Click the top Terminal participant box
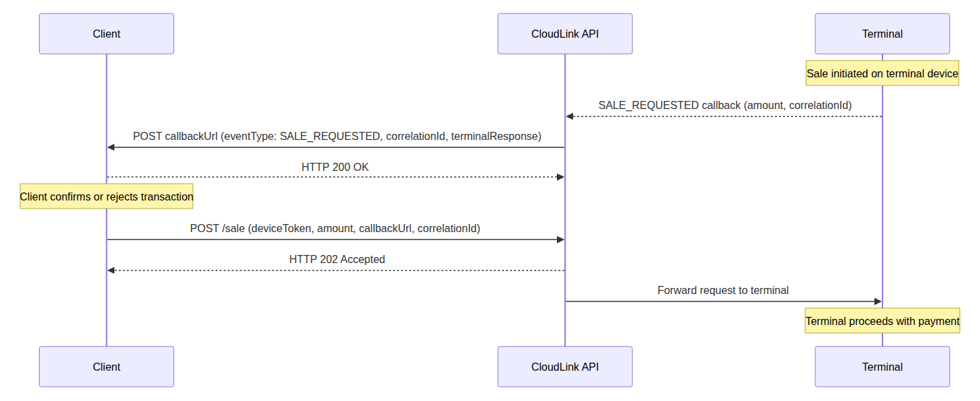Image resolution: width=980 pixels, height=401 pixels. (x=882, y=34)
